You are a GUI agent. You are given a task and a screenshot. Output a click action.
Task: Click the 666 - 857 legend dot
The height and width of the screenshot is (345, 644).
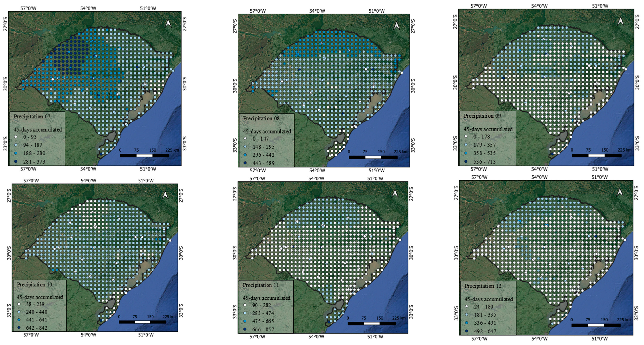click(x=245, y=329)
